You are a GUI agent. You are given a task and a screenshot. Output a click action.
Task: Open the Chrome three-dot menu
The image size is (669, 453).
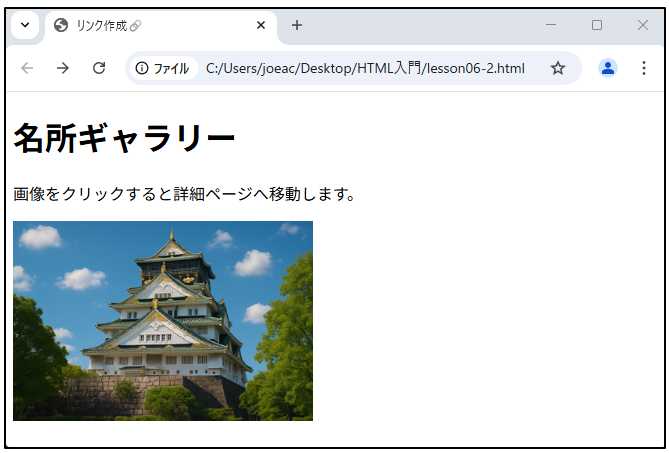pos(643,68)
